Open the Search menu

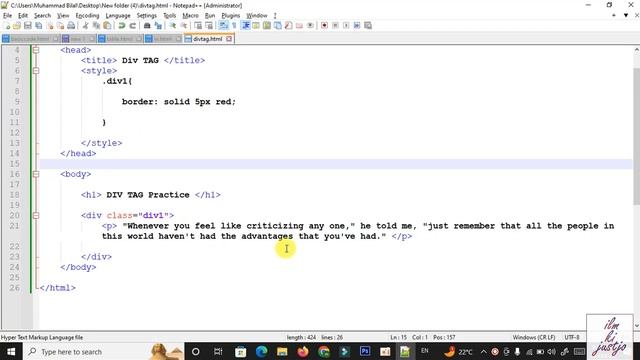point(42,16)
